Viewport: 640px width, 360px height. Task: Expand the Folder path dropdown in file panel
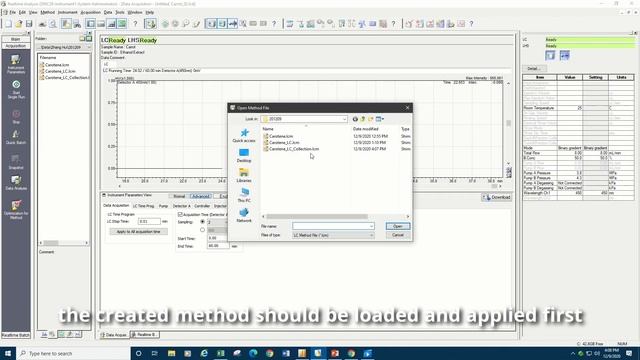(89, 47)
